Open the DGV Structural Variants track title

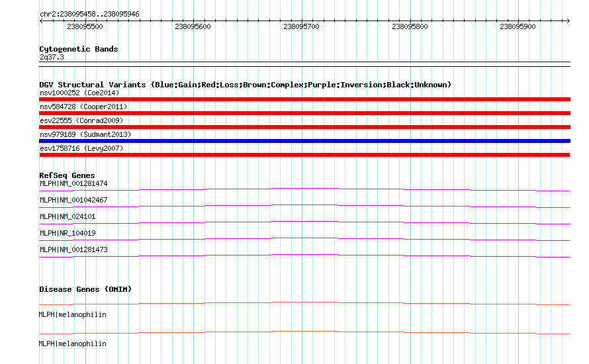246,85
